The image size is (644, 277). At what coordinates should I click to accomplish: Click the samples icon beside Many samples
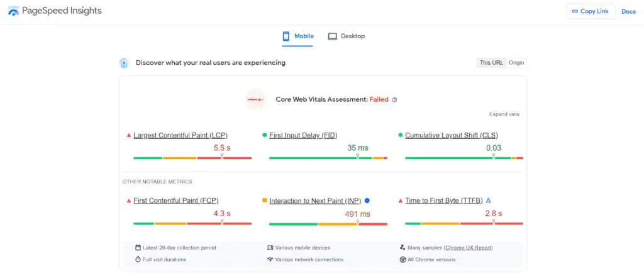(x=402, y=247)
